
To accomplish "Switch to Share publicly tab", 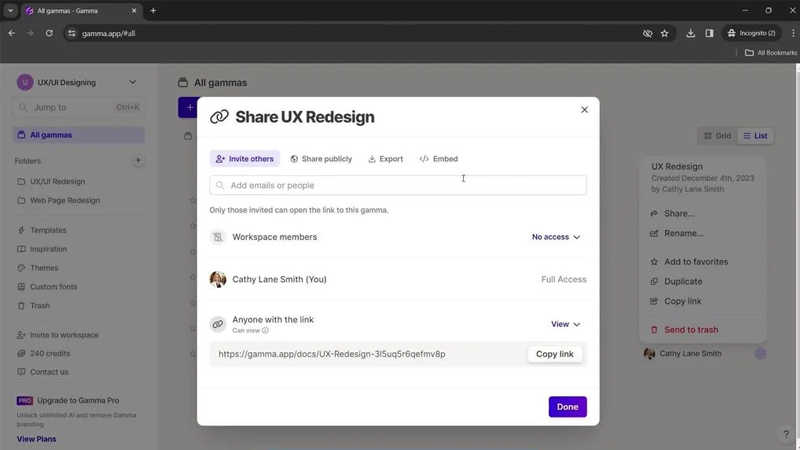I will coord(321,159).
